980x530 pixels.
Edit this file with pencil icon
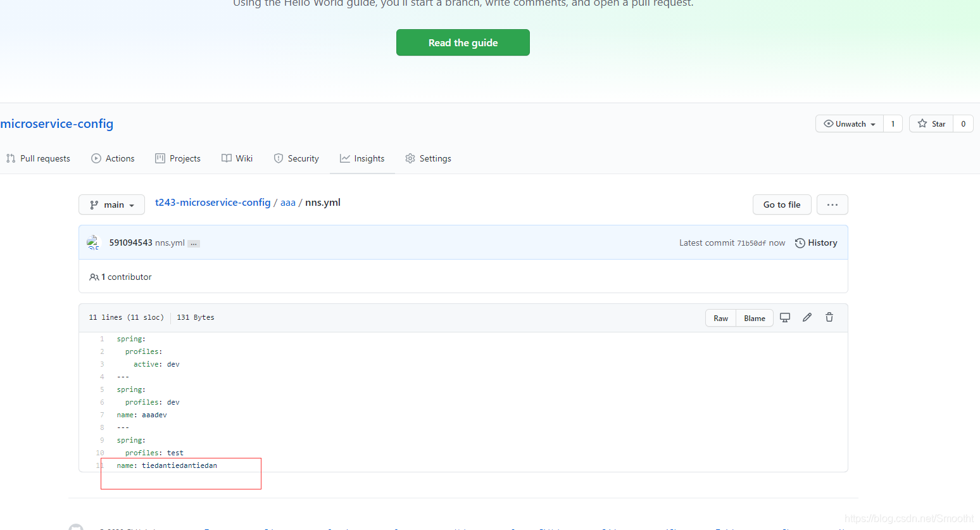point(807,317)
